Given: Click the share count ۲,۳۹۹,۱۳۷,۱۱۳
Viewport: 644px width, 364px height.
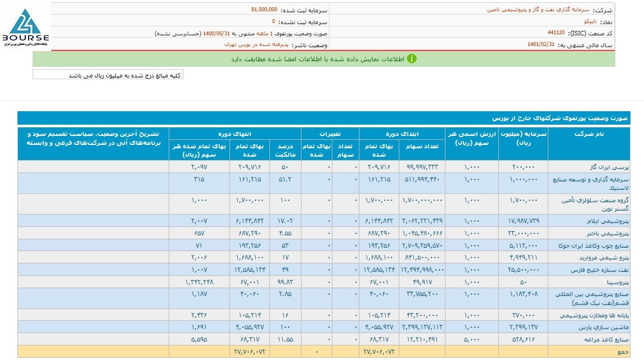Looking at the screenshot, I should pos(422,327).
